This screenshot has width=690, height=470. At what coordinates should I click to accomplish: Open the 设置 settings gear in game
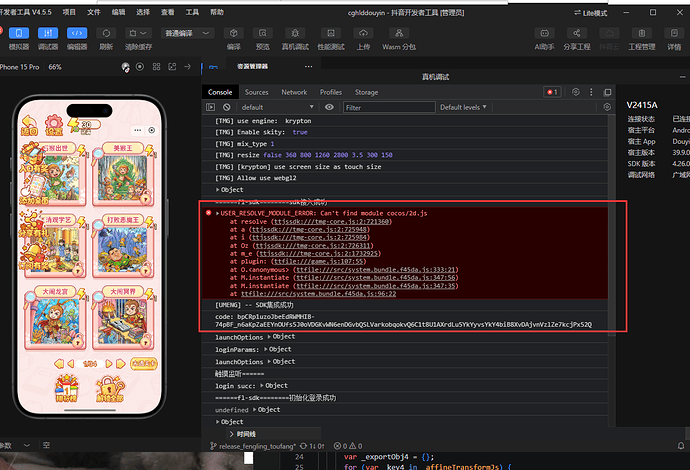[x=54, y=125]
